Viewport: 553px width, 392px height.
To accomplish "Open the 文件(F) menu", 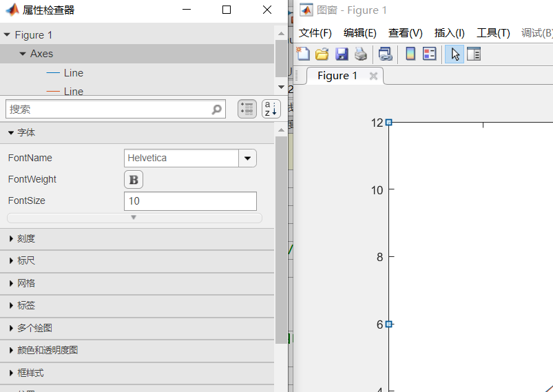I will coord(315,33).
